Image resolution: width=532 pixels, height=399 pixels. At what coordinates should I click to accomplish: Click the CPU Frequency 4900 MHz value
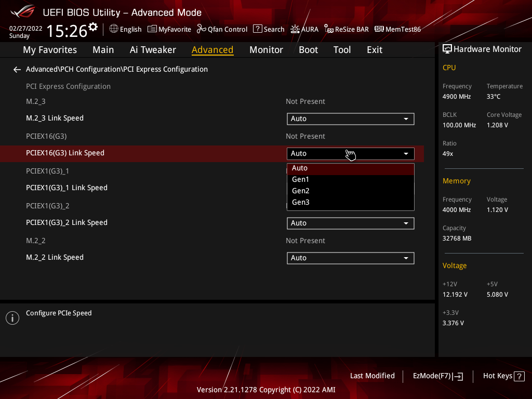click(456, 97)
